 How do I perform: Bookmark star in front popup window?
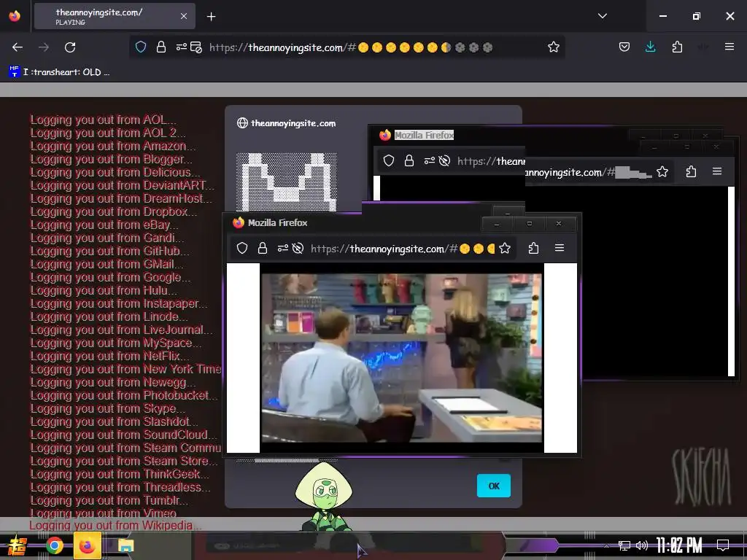pos(505,248)
